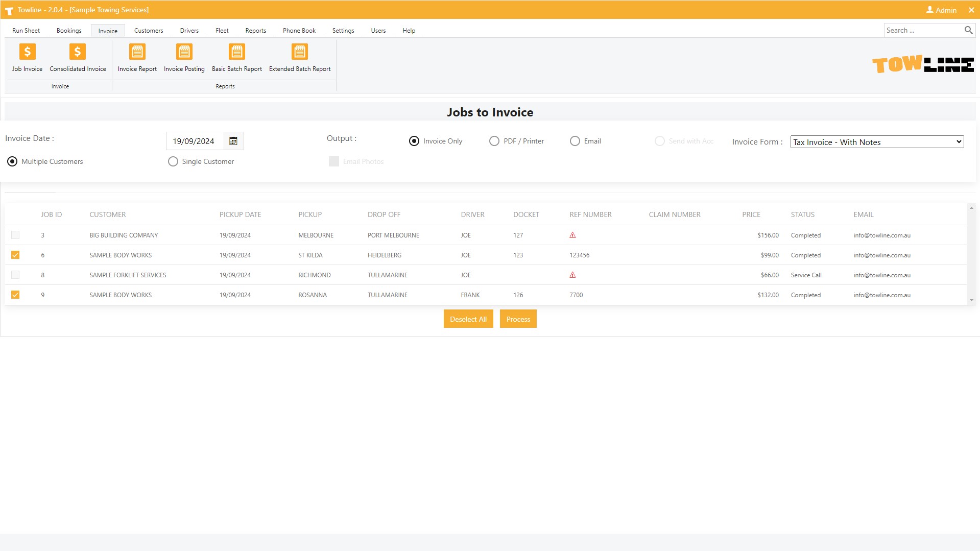Uncheck the job 6 Sample Body Works row

15,255
